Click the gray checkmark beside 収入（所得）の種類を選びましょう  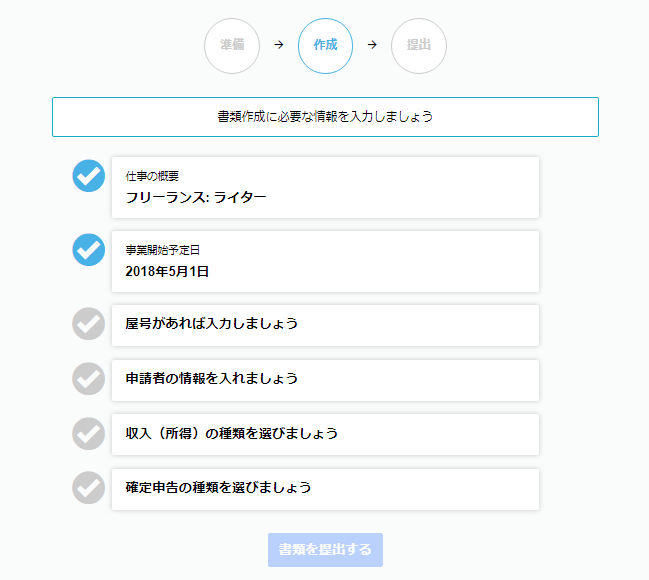[x=89, y=433]
